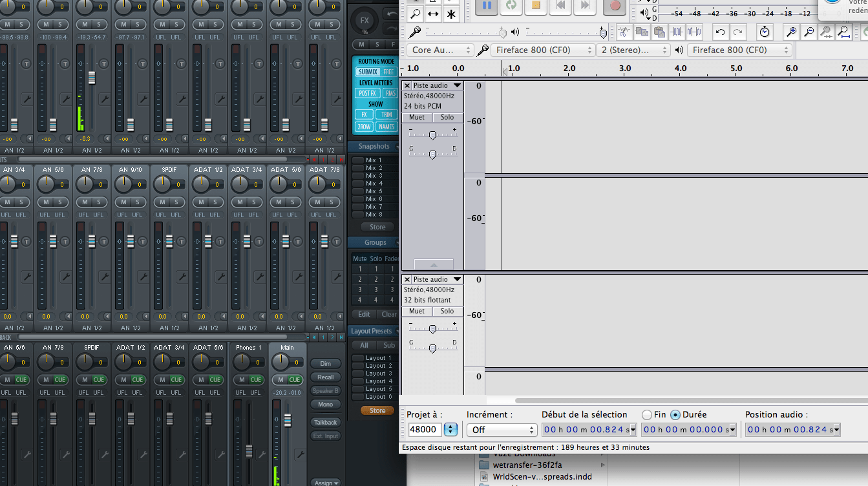
Task: Skip to start of the Audacity project
Action: pyautogui.click(x=560, y=6)
